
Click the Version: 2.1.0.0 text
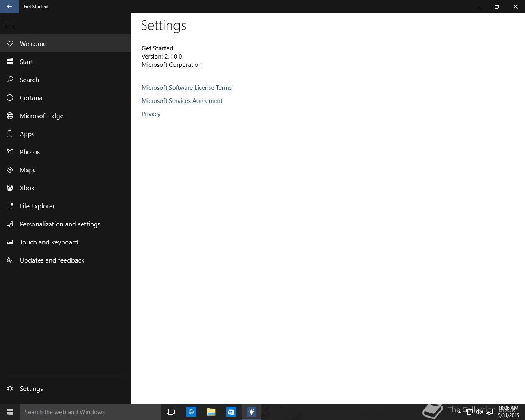162,57
